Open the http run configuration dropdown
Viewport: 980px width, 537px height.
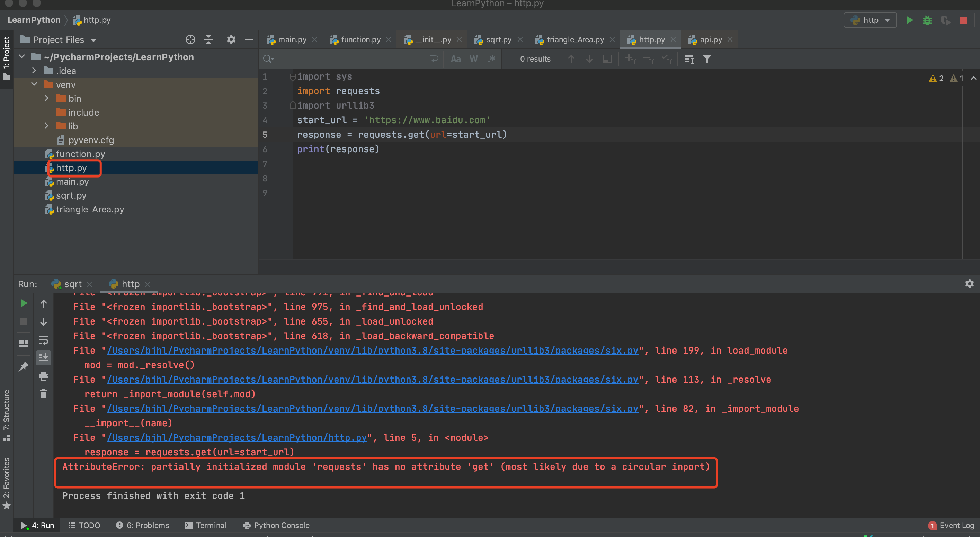click(x=870, y=20)
